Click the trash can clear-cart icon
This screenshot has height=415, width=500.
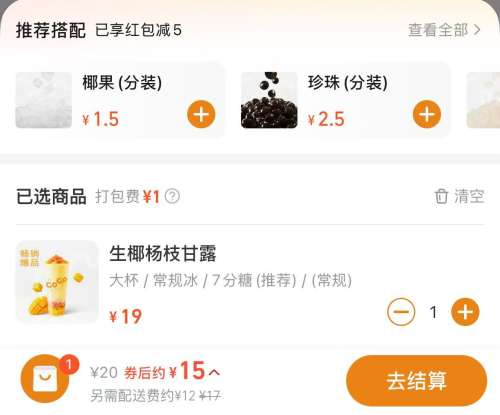441,196
